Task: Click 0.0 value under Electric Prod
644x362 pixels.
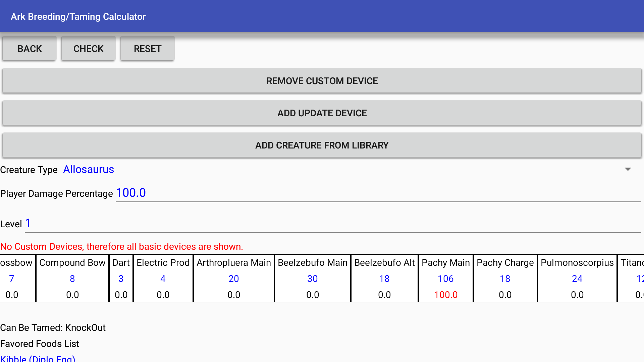Action: [x=163, y=295]
